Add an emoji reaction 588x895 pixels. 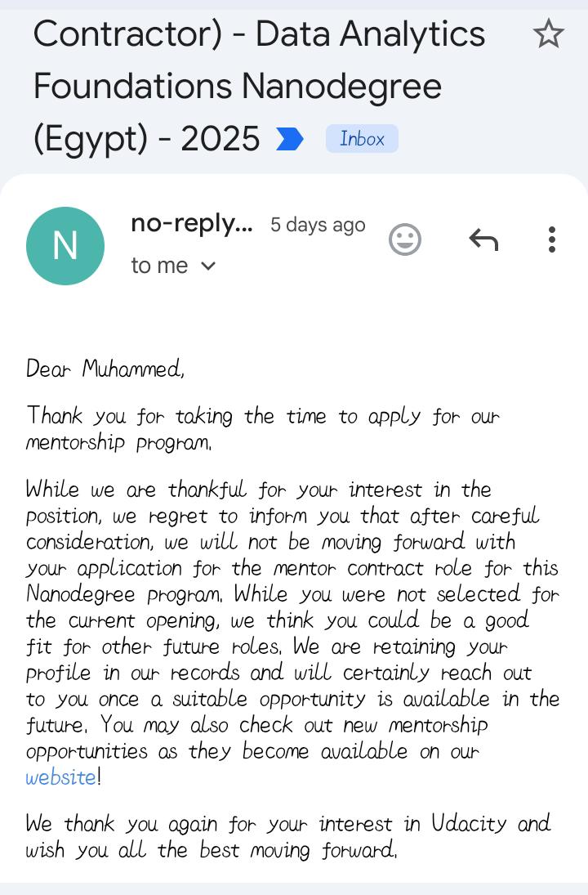[404, 239]
